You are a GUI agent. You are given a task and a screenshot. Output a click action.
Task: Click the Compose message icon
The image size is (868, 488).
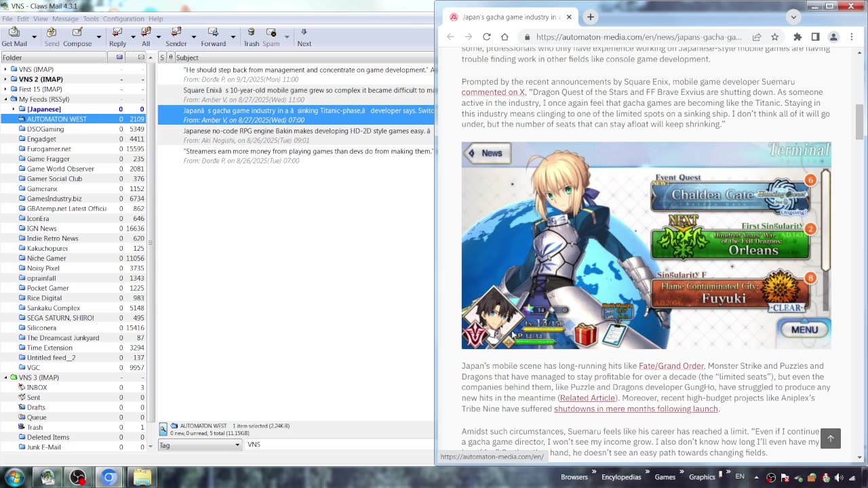click(x=77, y=37)
